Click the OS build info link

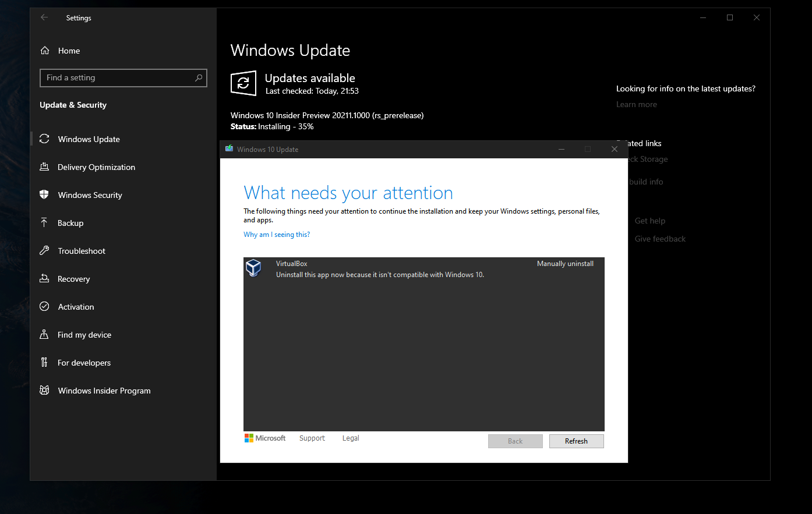click(x=646, y=182)
